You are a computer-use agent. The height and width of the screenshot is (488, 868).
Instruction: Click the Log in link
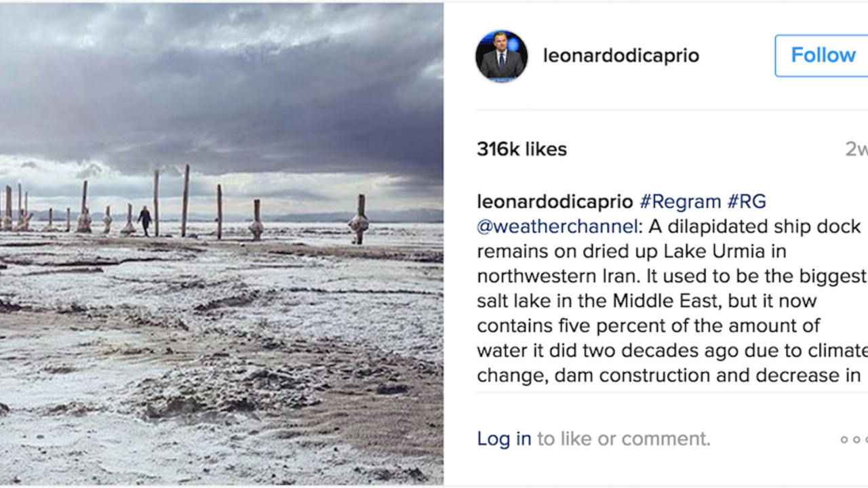[x=504, y=439]
